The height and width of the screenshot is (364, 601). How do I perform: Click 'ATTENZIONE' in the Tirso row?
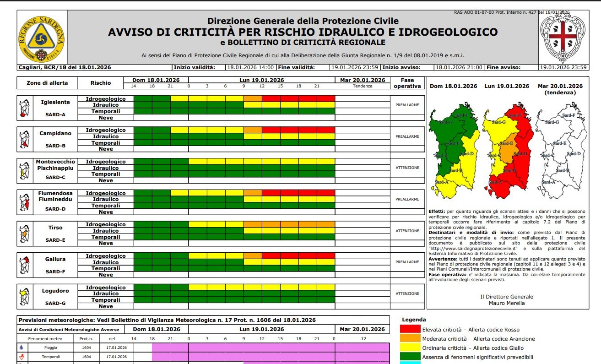point(407,231)
